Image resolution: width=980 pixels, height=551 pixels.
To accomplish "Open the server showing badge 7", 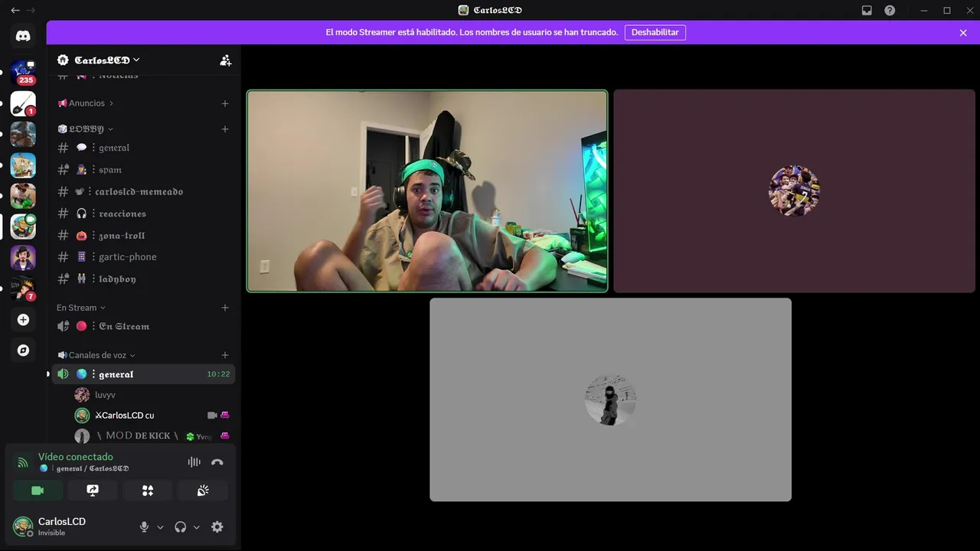I will point(23,289).
